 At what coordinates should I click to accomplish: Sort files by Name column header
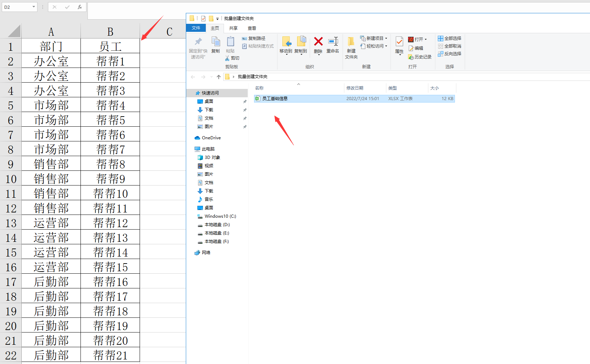click(298, 88)
